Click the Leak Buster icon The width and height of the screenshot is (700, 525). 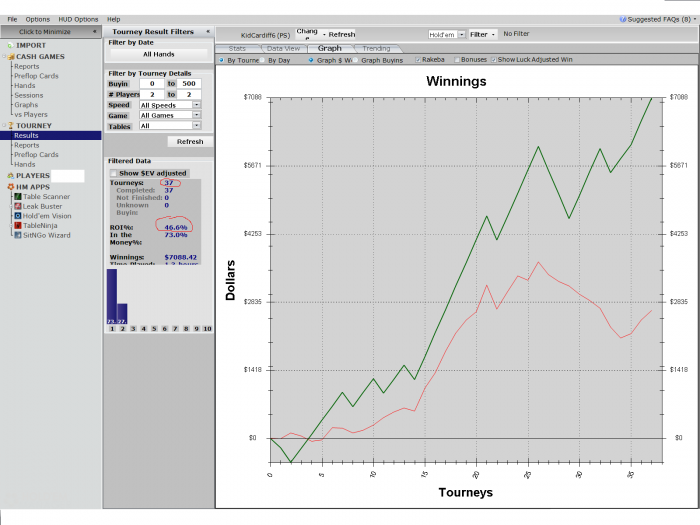coord(18,206)
